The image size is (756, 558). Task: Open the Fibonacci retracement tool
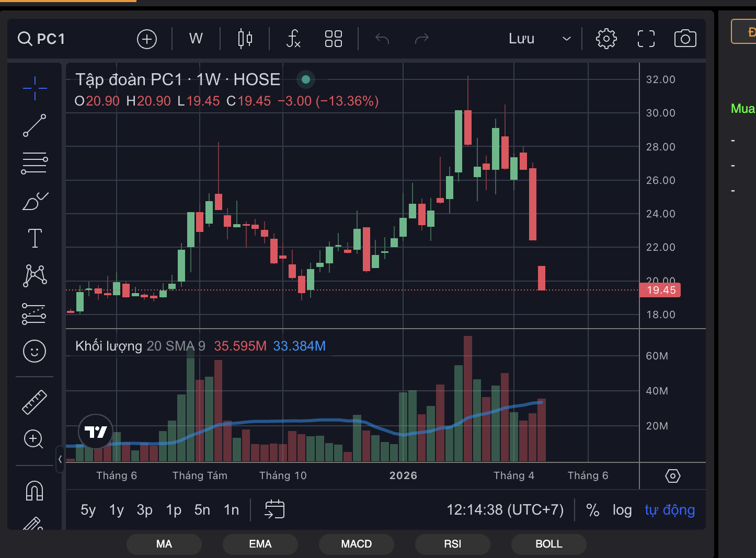35,163
